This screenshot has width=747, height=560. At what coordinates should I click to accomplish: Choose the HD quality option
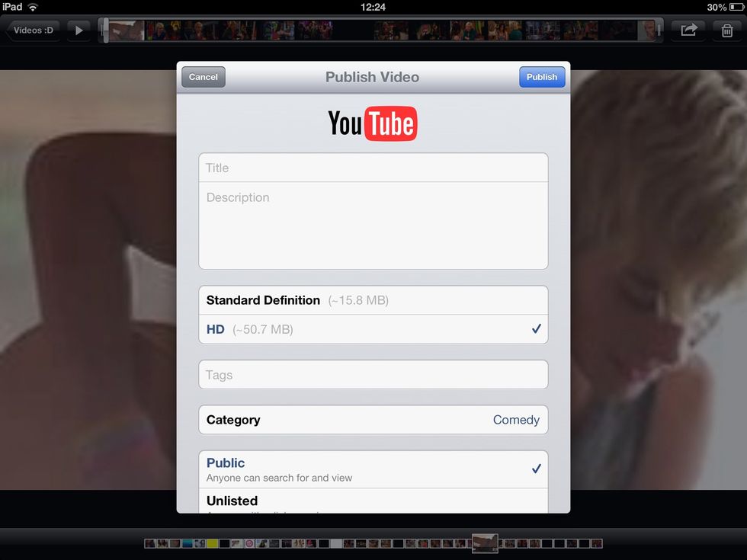(373, 329)
